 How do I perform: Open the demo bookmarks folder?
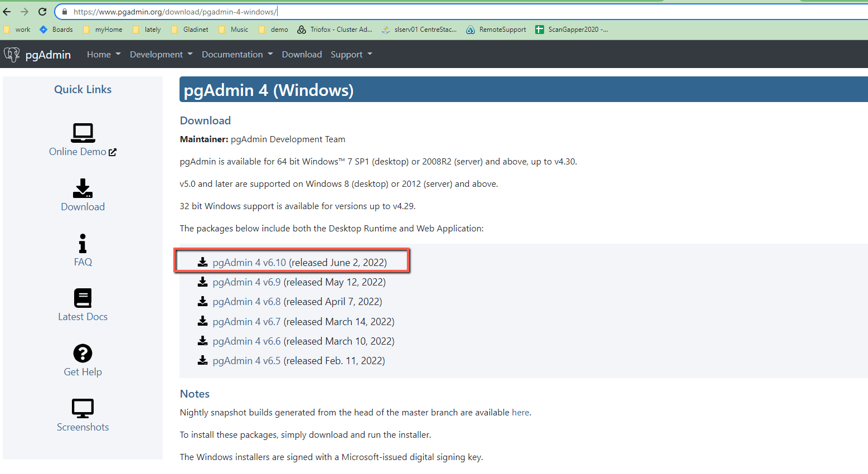[273, 30]
